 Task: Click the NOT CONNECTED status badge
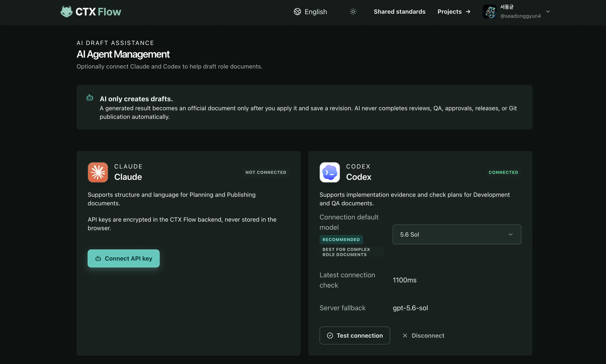pyautogui.click(x=266, y=172)
